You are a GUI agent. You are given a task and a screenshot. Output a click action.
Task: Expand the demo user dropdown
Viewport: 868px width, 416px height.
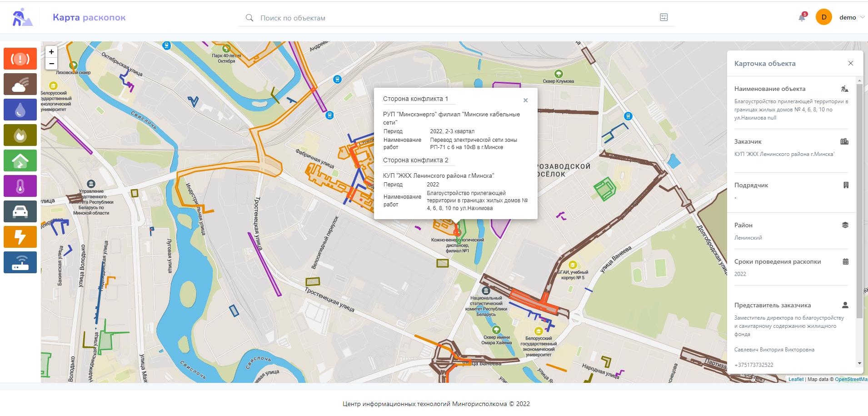(x=852, y=17)
